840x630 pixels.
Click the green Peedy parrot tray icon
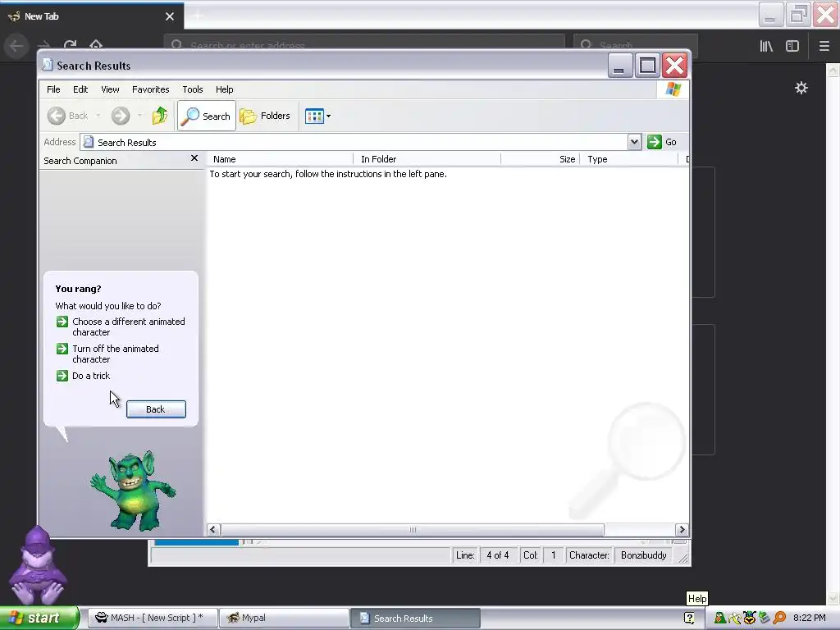[720, 618]
